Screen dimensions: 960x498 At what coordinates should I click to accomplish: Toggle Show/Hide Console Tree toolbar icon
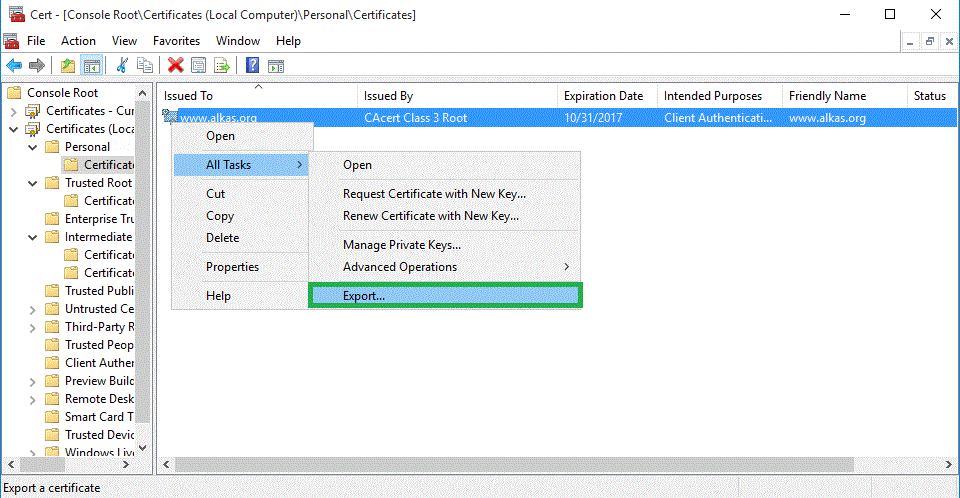(x=91, y=65)
